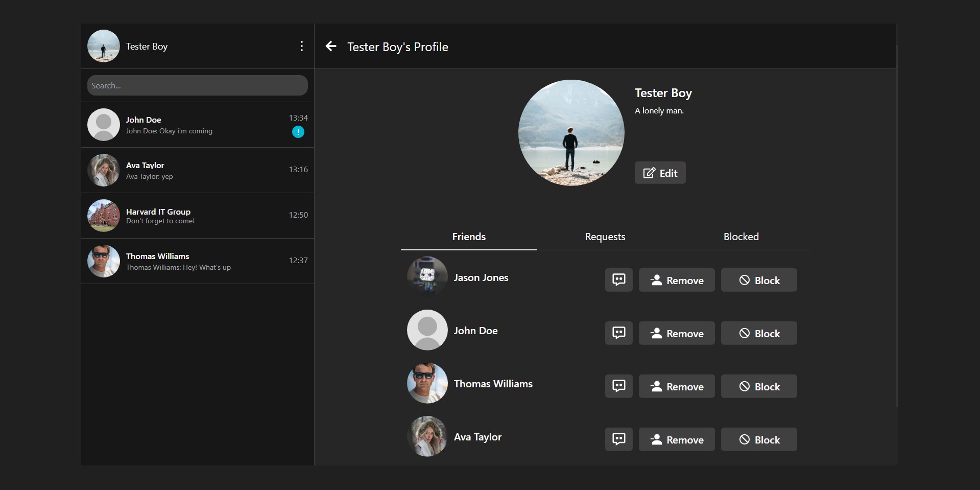Open the John Doe conversation in sidebar
Image resolution: width=980 pixels, height=490 pixels.
(x=198, y=125)
